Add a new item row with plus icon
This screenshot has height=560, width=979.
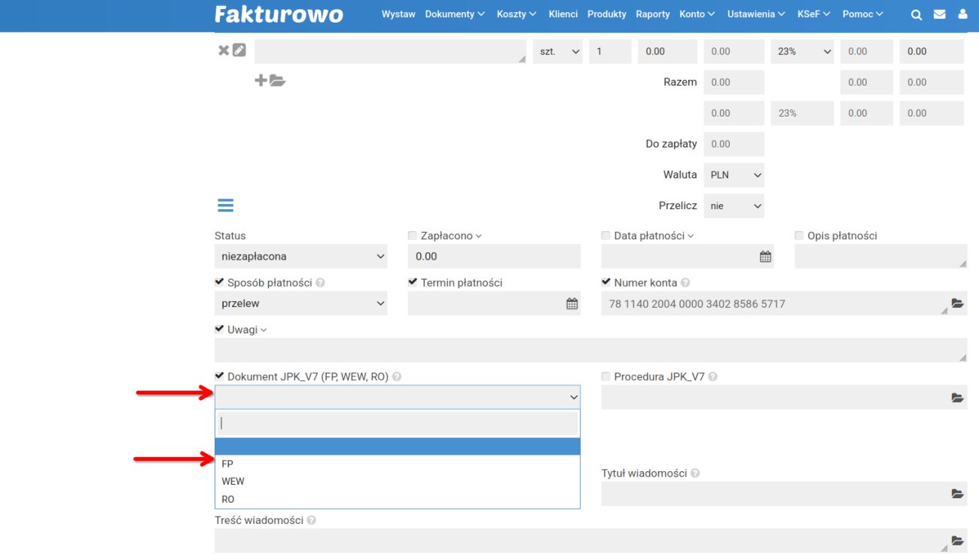click(261, 81)
